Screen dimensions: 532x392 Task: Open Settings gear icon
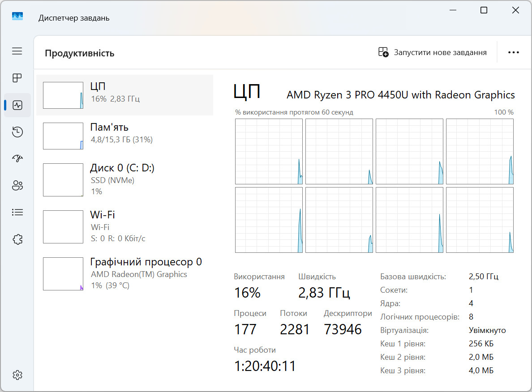17,375
